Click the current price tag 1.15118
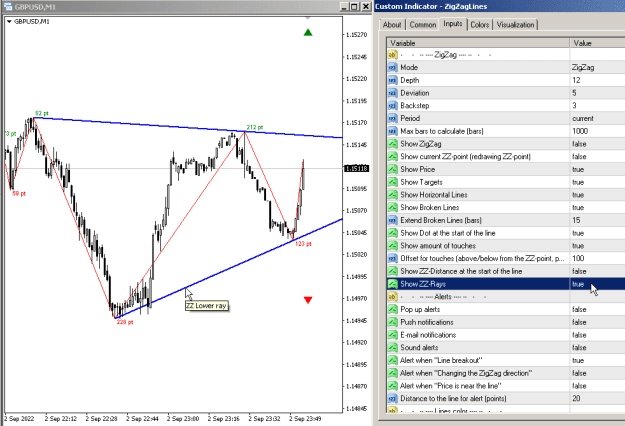Image resolution: width=625 pixels, height=426 pixels. [356, 169]
